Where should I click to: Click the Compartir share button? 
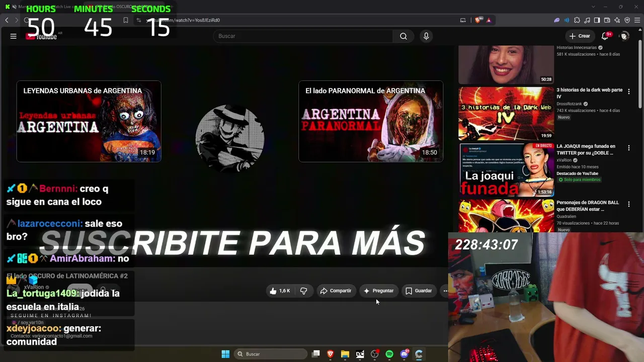point(336,291)
